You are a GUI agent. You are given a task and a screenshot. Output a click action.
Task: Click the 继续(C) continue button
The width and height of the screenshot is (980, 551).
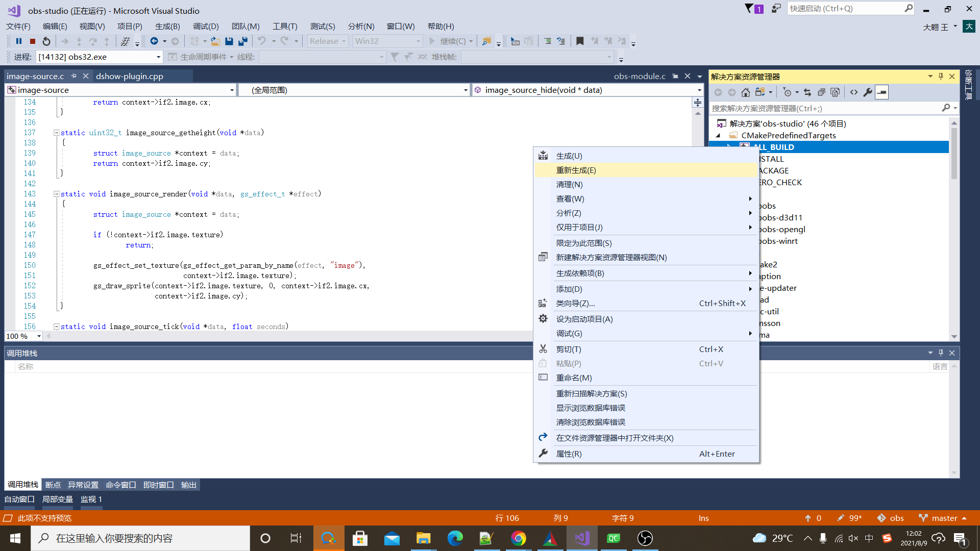click(x=448, y=41)
